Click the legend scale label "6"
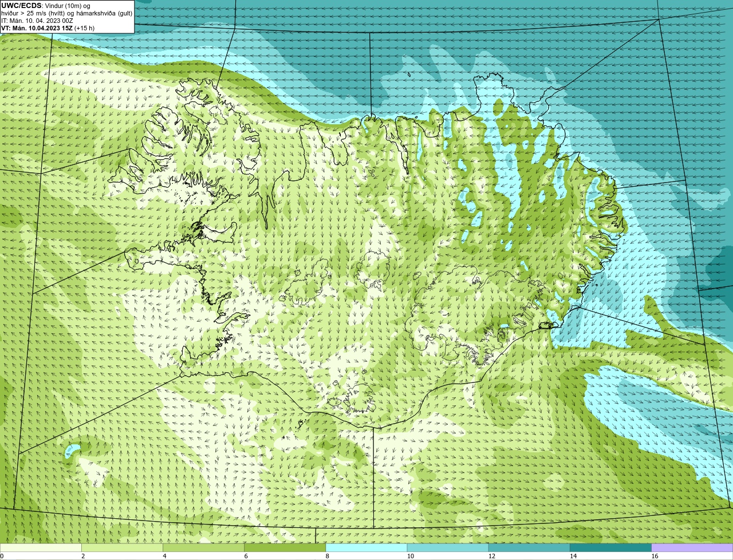 (x=246, y=556)
